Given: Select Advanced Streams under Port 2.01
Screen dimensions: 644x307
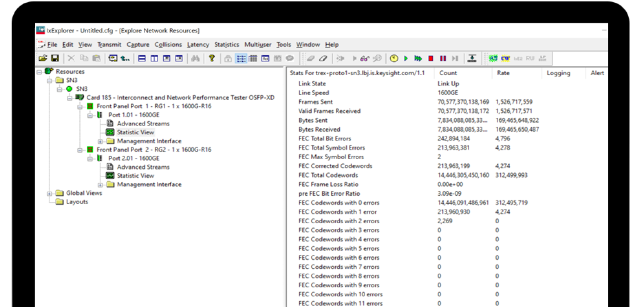Looking at the screenshot, I should (x=143, y=167).
